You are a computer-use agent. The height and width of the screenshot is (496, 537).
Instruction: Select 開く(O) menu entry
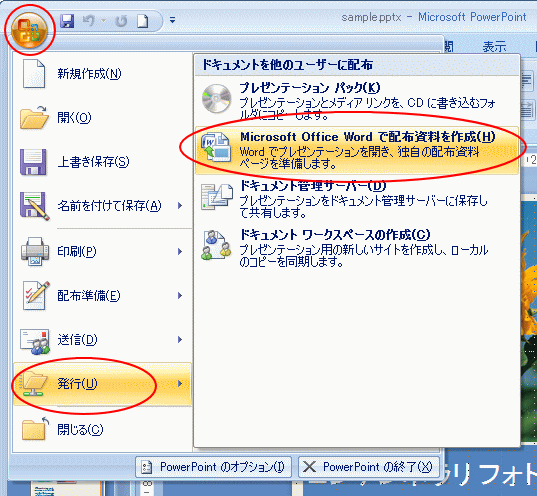point(102,118)
